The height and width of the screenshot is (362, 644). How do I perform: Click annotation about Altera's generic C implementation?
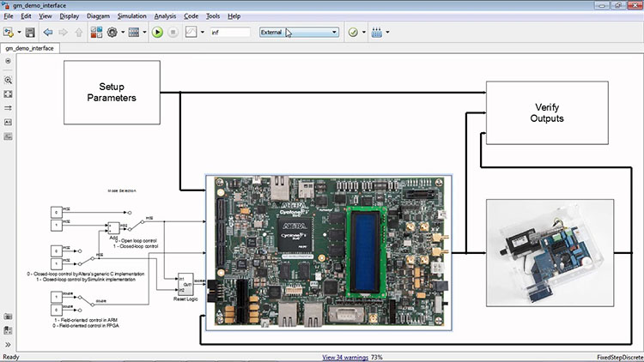click(86, 274)
